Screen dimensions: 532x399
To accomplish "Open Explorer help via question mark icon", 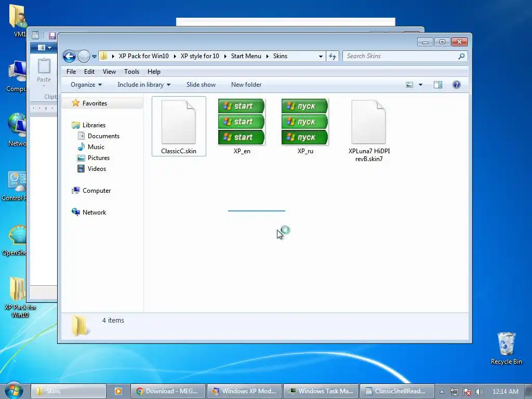I will (x=457, y=85).
